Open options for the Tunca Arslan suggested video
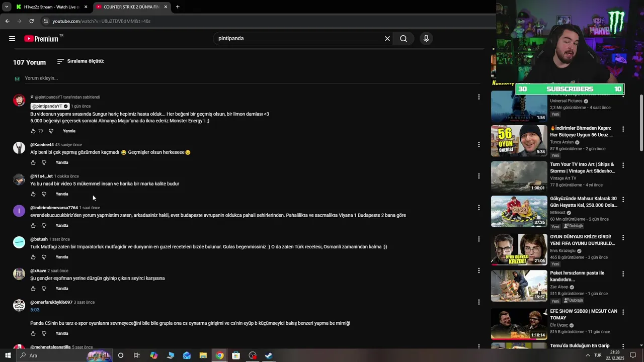Image resolution: width=644 pixels, height=362 pixels. [x=623, y=129]
